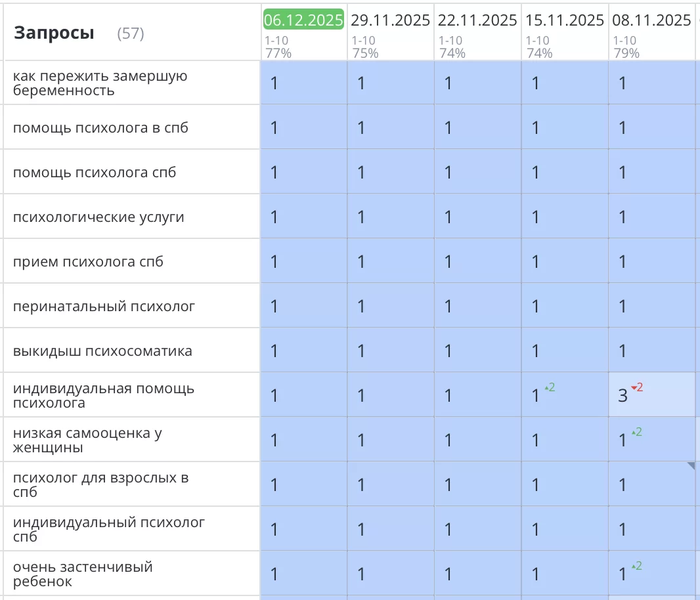
Task: Click 22.11.2025 cell for индивидуальный психолог спб
Action: (477, 529)
